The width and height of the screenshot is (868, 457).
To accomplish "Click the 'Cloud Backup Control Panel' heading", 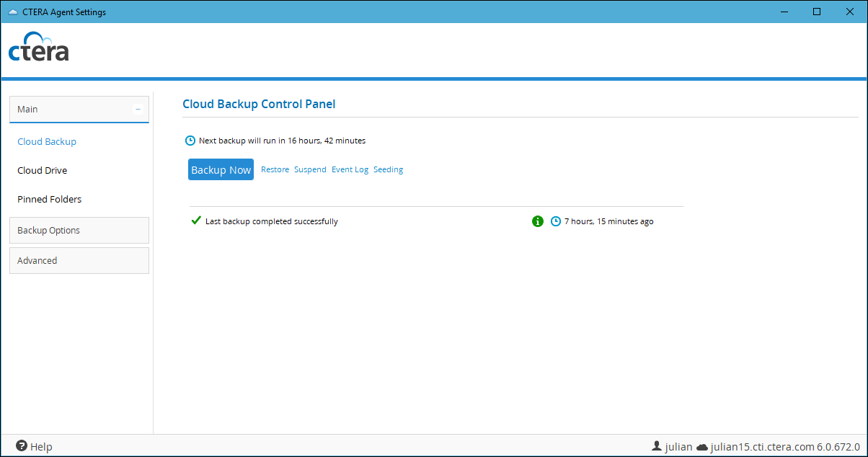I will tap(259, 104).
